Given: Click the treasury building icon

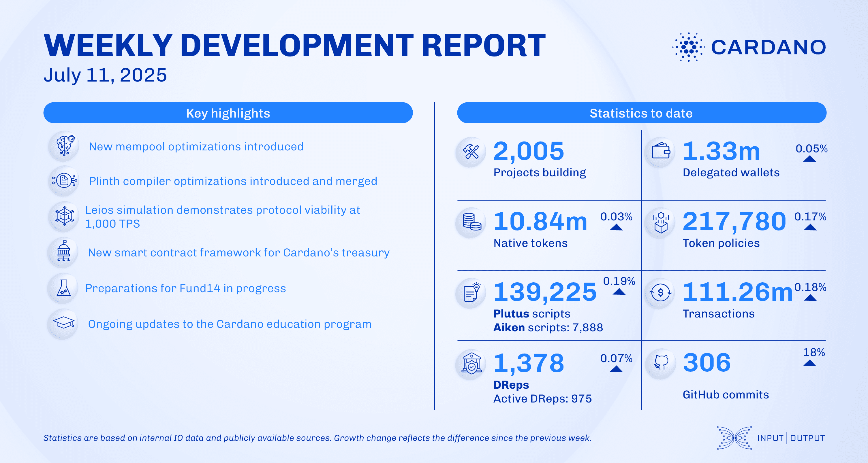Looking at the screenshot, I should coord(63,252).
